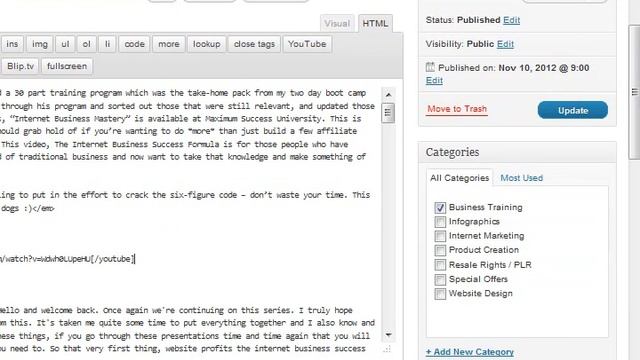This screenshot has height=360, width=640.
Task: Insert an li tag
Action: point(107,44)
